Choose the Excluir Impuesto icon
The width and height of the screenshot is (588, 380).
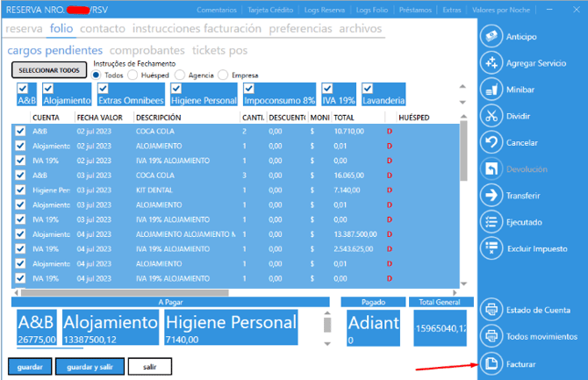[492, 248]
